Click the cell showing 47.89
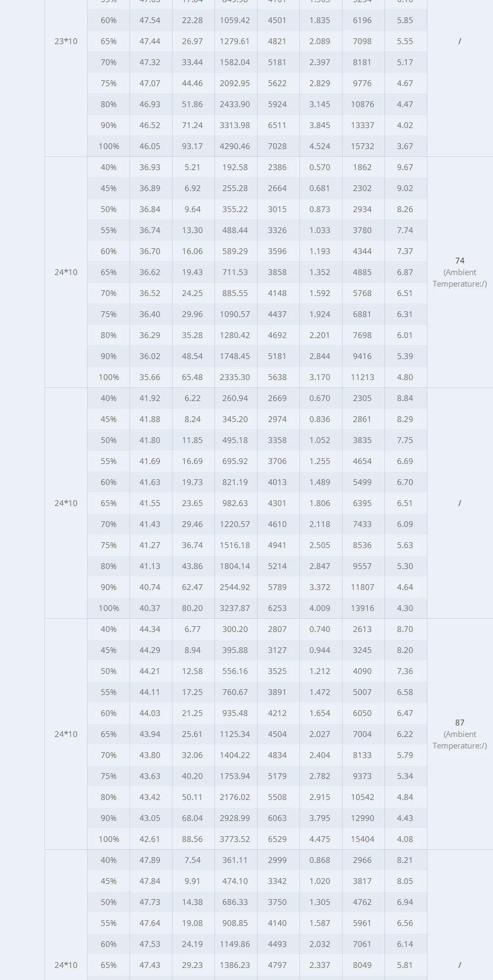 coord(150,860)
